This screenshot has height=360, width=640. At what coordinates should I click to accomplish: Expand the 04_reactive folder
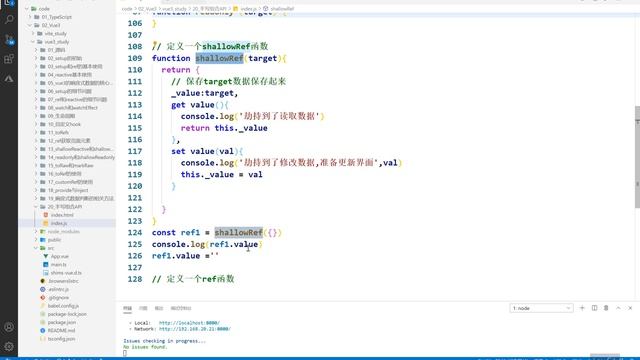coord(36,75)
